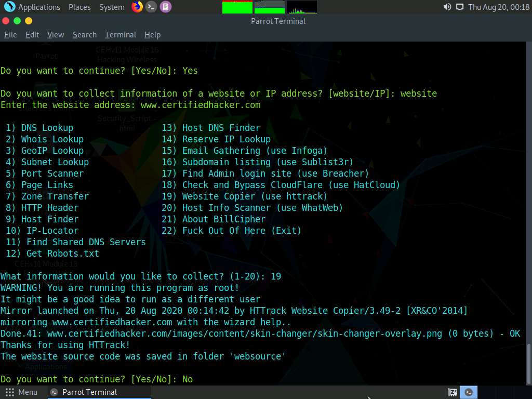532x399 pixels.
Task: Click the text '15) Email Gathering (use Infoga)'
Action: (245, 151)
